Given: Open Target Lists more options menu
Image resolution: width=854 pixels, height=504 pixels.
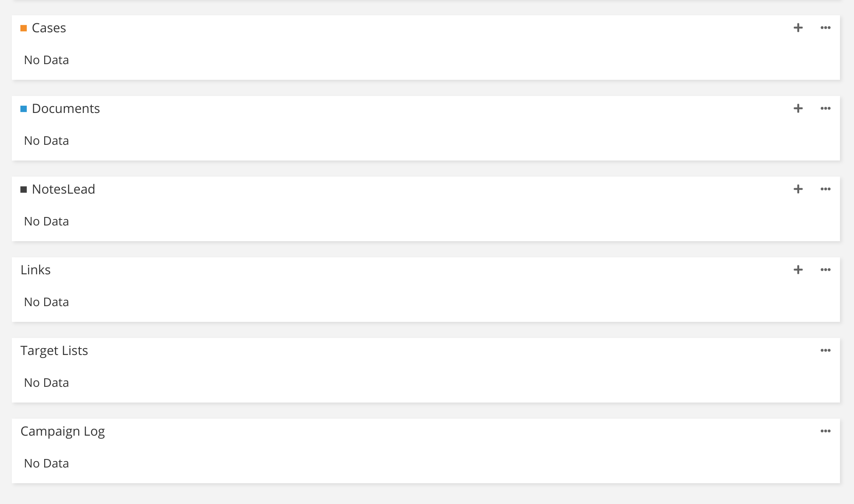Looking at the screenshot, I should click(825, 351).
